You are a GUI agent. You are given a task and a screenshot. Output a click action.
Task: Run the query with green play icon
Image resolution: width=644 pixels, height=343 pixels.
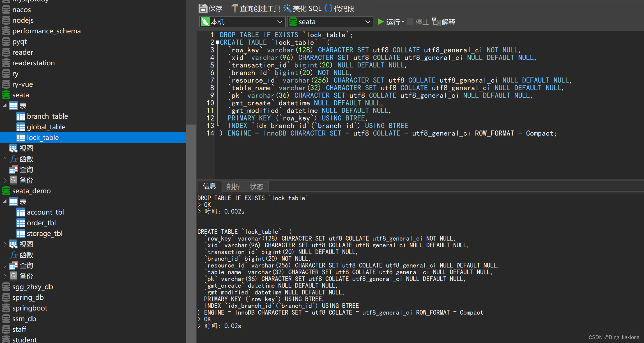pyautogui.click(x=380, y=22)
